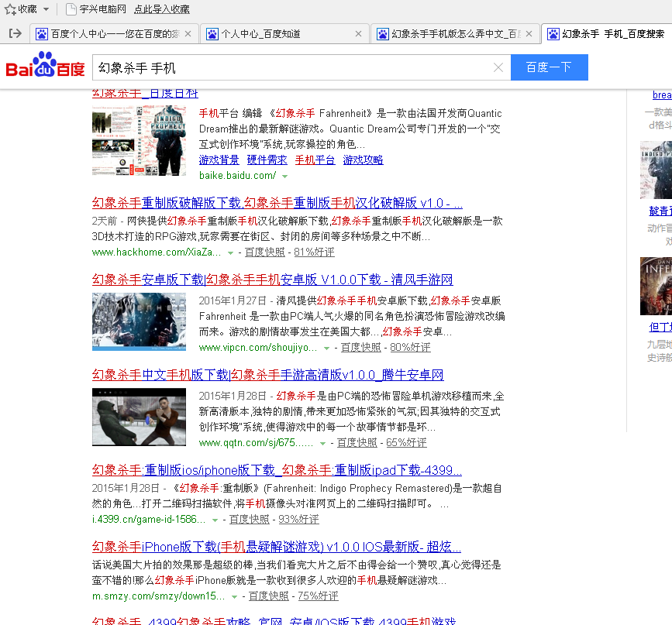Click the 百度一下 search button
This screenshot has height=625, width=672.
click(549, 67)
